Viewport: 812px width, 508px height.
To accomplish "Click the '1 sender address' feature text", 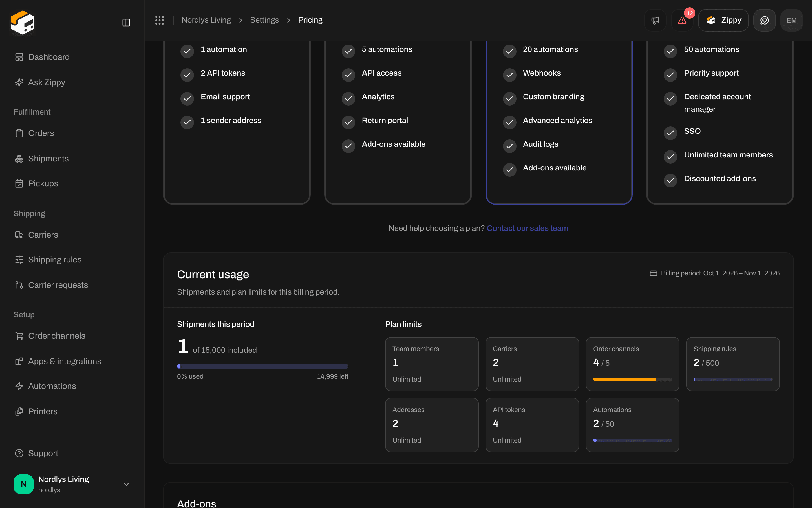I will click(231, 120).
